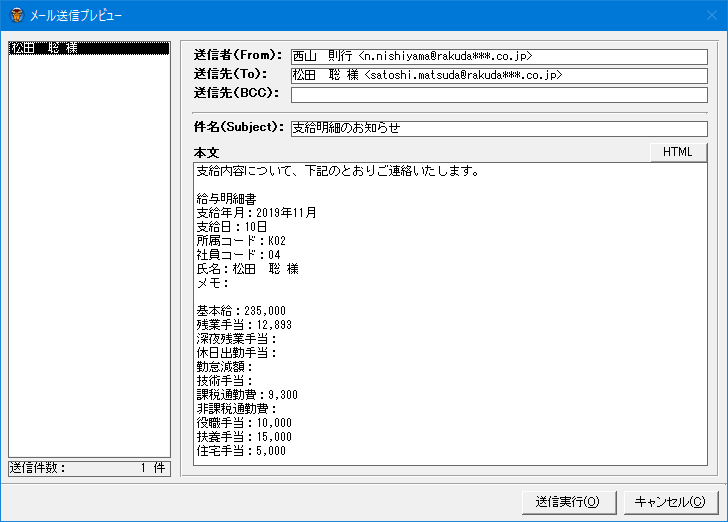The height and width of the screenshot is (522, 728).
Task: Close the mail preview window
Action: pyautogui.click(x=712, y=15)
